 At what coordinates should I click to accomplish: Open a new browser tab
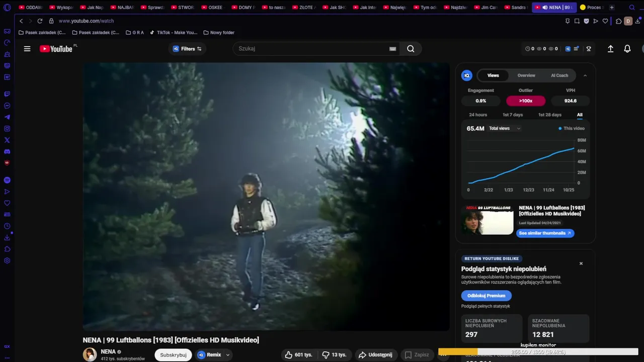tap(612, 8)
